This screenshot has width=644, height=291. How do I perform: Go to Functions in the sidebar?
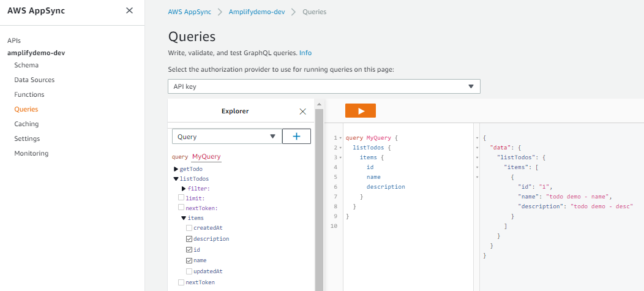pyautogui.click(x=29, y=94)
